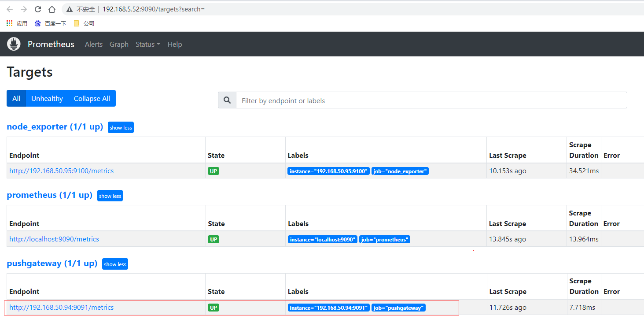
Task: Click 10.153s ago last scrape value
Action: coord(508,171)
